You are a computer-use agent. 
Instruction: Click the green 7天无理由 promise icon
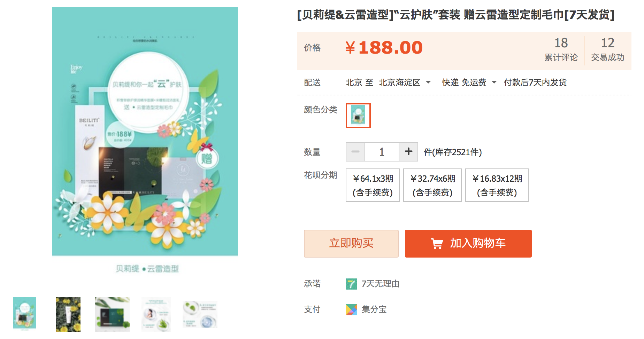click(351, 284)
